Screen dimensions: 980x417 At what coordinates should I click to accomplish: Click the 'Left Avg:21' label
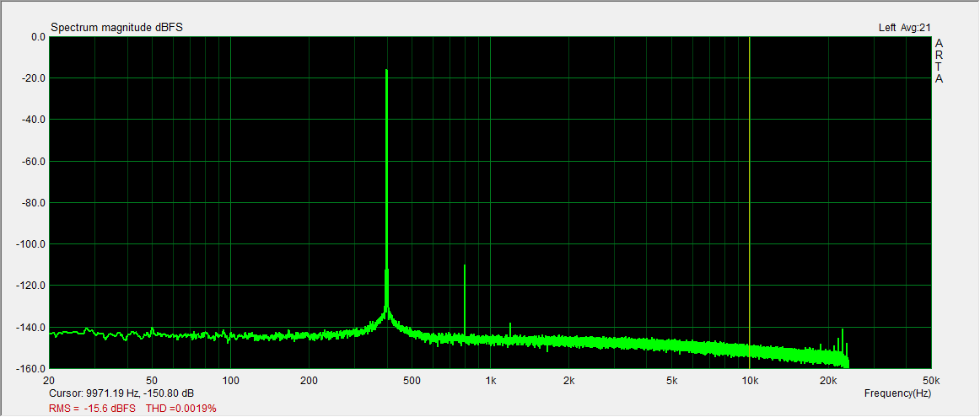(904, 28)
